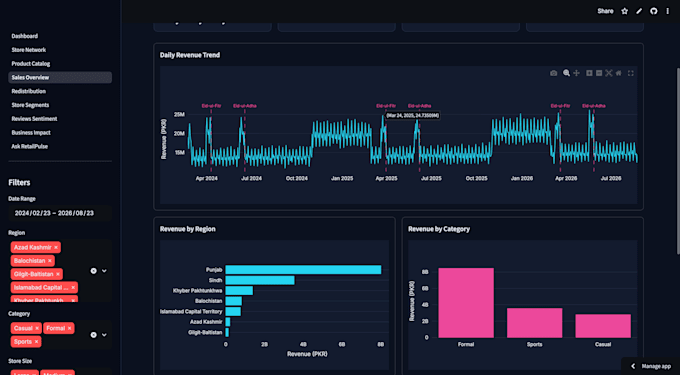The width and height of the screenshot is (680, 375).
Task: Click the Zoom in chart toolbar icon
Action: (x=589, y=73)
